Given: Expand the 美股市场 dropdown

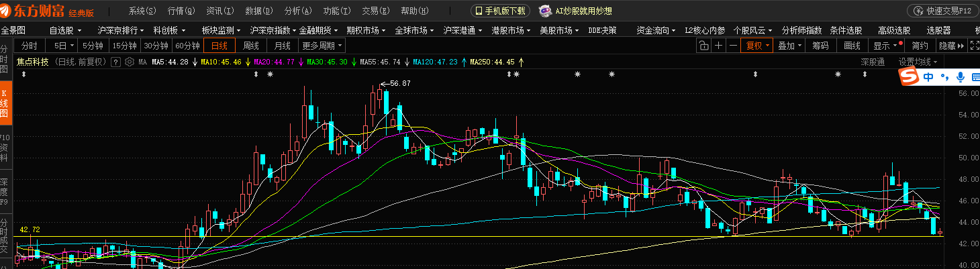Looking at the screenshot, I should pyautogui.click(x=560, y=31).
